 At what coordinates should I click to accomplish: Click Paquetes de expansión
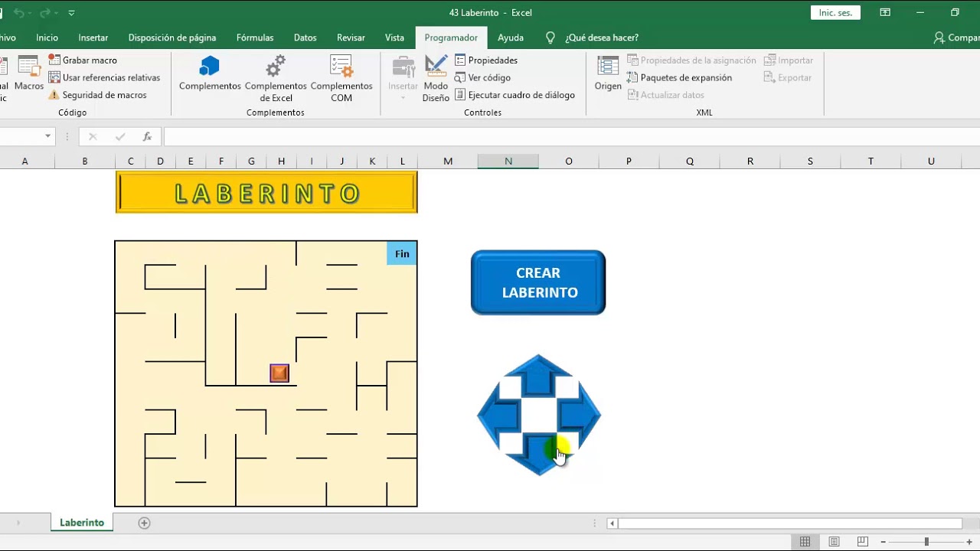tap(679, 77)
